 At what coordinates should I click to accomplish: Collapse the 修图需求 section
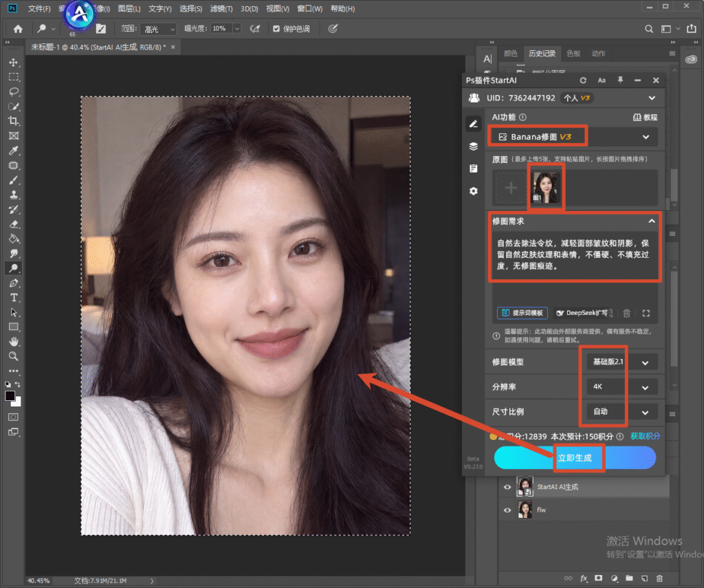[x=652, y=221]
